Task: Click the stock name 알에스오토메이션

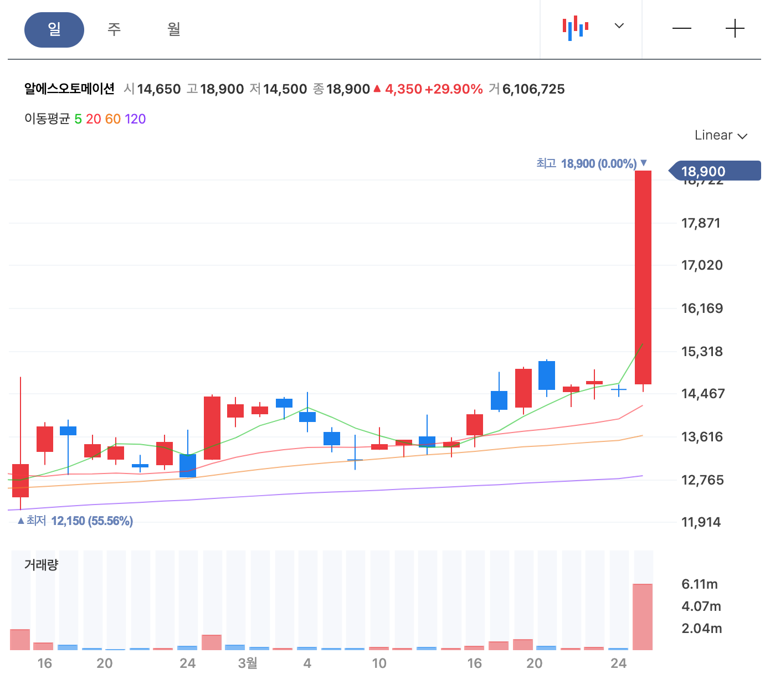Action: point(69,89)
